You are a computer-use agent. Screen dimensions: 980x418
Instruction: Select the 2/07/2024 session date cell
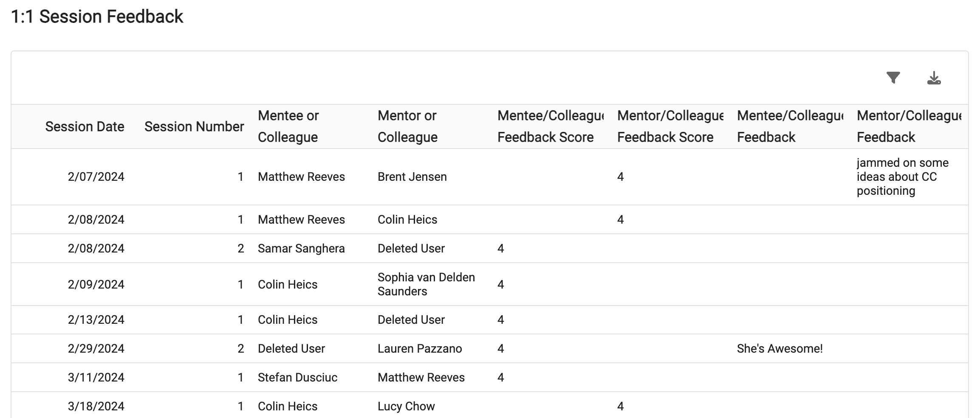96,177
